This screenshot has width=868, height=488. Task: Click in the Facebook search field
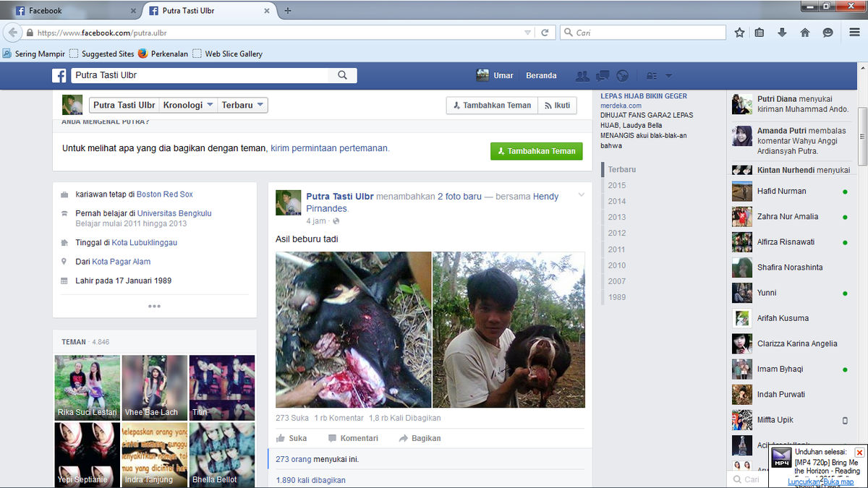tap(201, 75)
